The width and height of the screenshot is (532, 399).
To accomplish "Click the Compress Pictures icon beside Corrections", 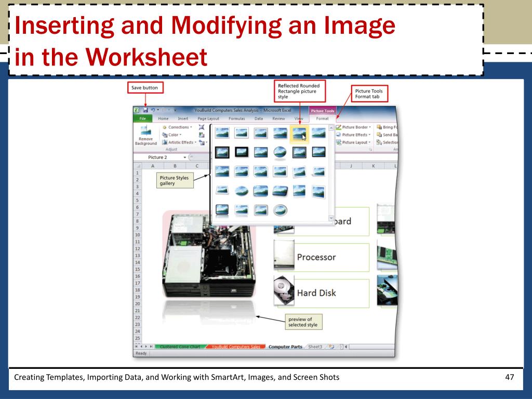I will click(202, 127).
